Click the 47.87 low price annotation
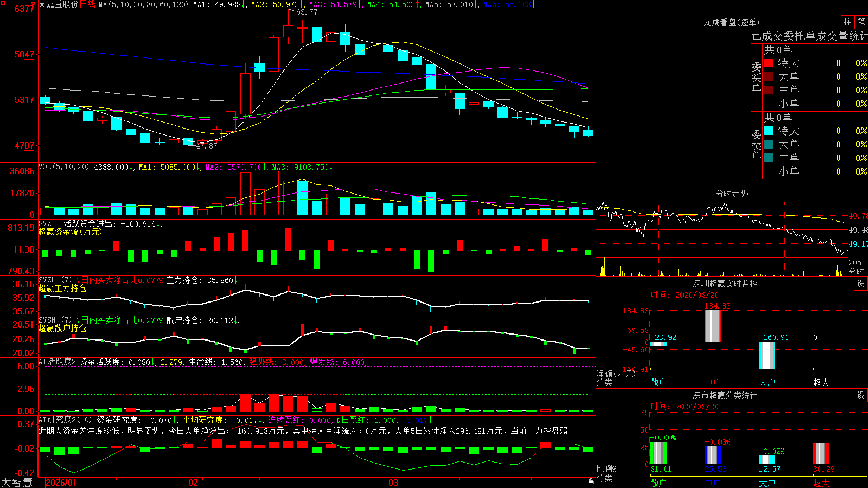This screenshot has width=868, height=488. click(x=206, y=146)
